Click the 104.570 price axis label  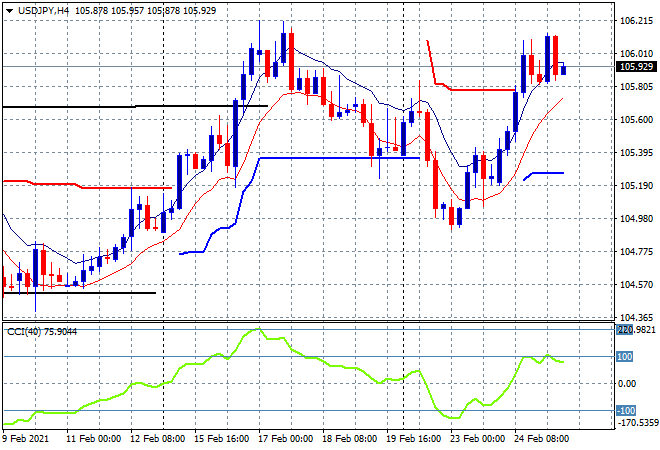click(637, 285)
